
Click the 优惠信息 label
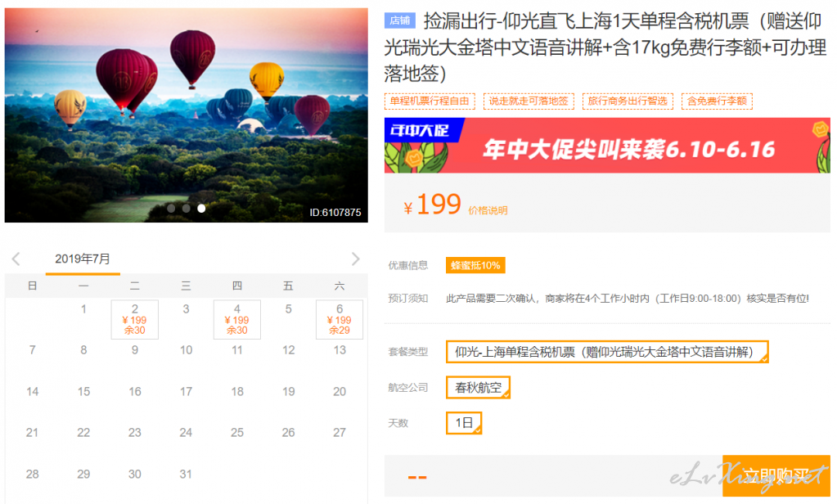[x=407, y=265]
